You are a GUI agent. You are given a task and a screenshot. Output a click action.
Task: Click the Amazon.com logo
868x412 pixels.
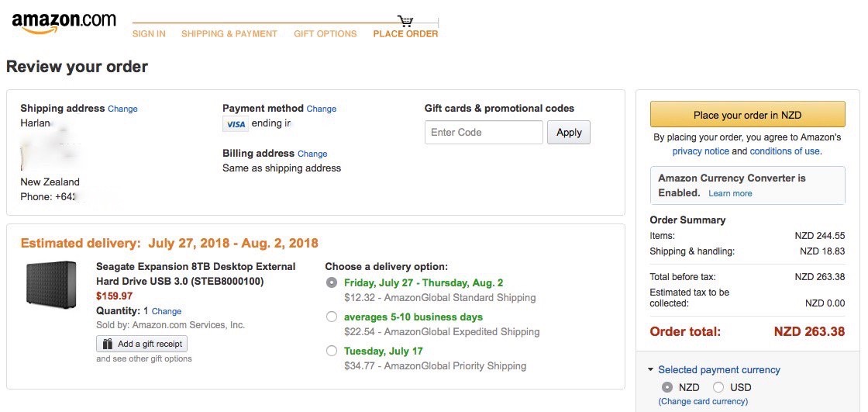64,23
